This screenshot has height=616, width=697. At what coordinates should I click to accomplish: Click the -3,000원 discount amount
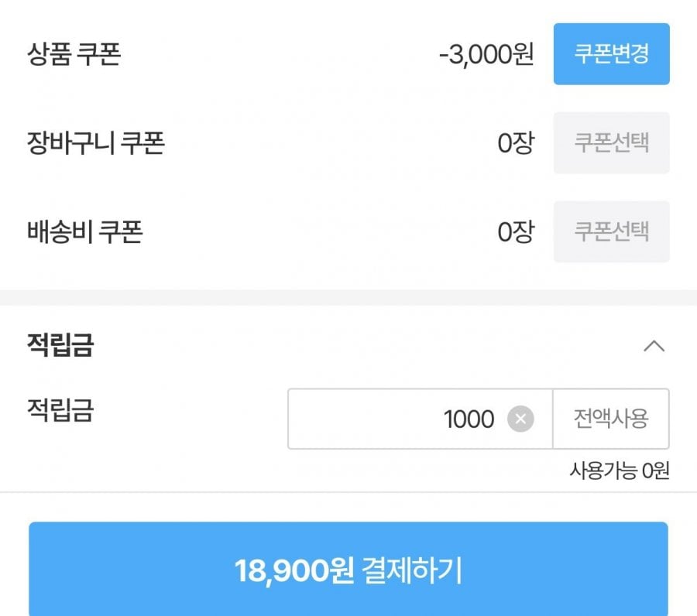coord(486,55)
